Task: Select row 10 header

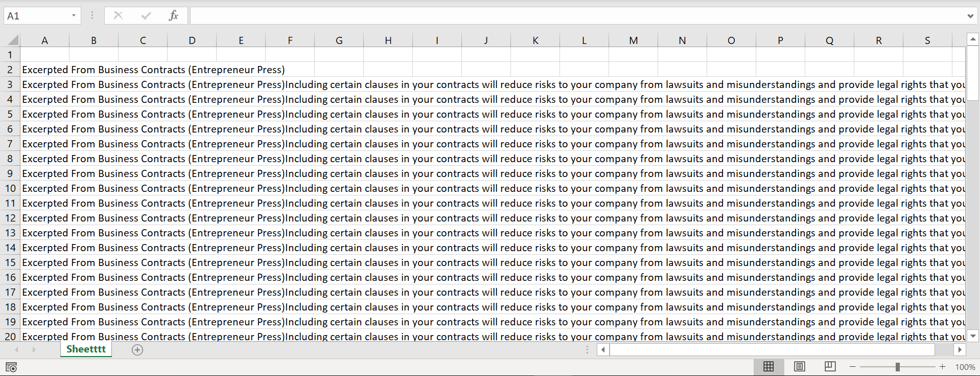Action: pos(10,188)
